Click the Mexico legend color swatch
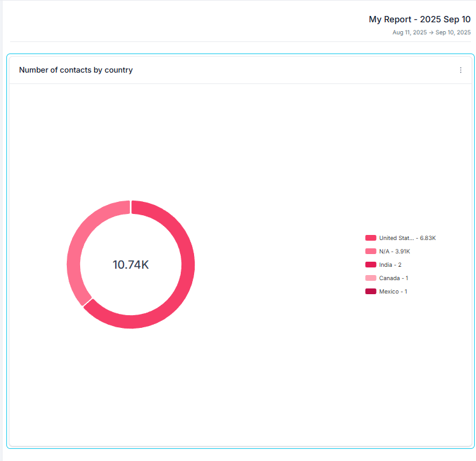476x461 pixels. point(370,292)
